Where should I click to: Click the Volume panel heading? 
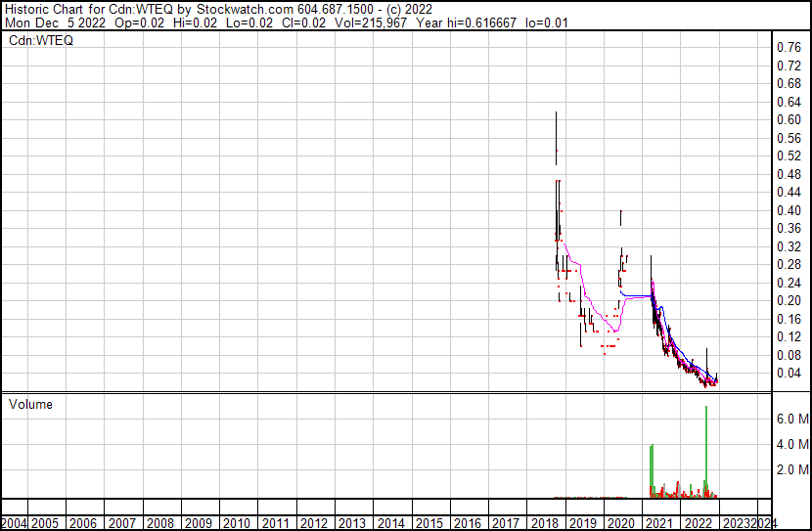coord(31,404)
